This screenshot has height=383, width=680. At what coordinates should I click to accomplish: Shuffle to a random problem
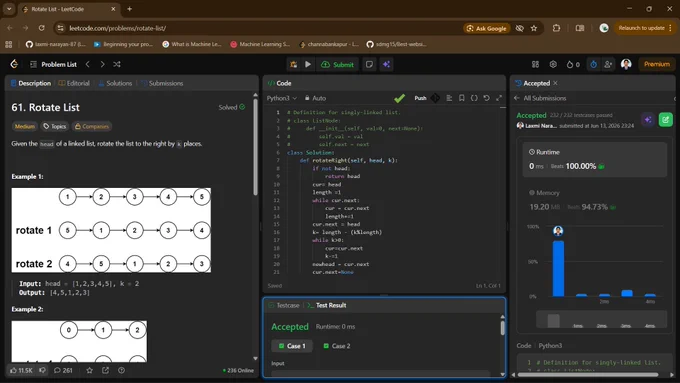tap(117, 64)
